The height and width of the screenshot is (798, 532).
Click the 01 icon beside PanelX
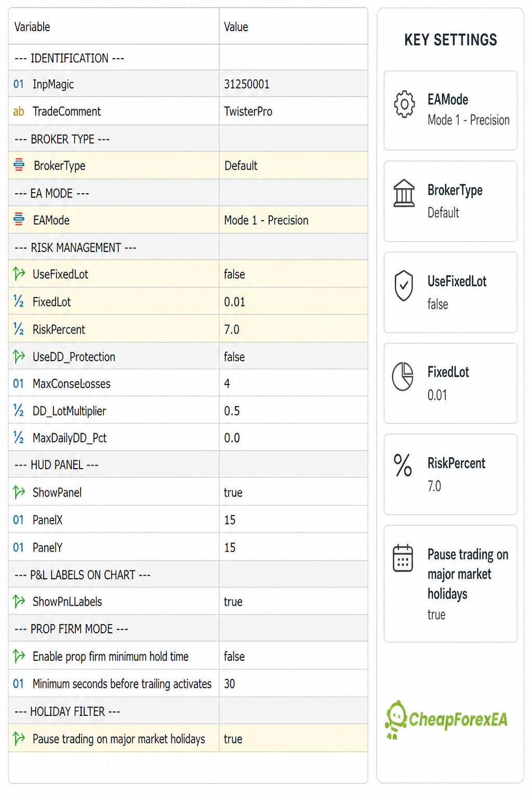tap(19, 520)
